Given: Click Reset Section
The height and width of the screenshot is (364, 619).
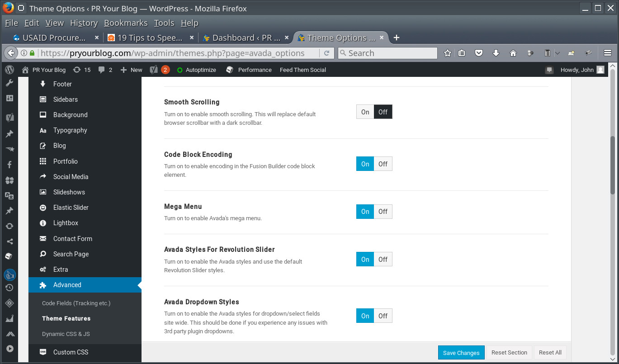Looking at the screenshot, I should pos(509,352).
